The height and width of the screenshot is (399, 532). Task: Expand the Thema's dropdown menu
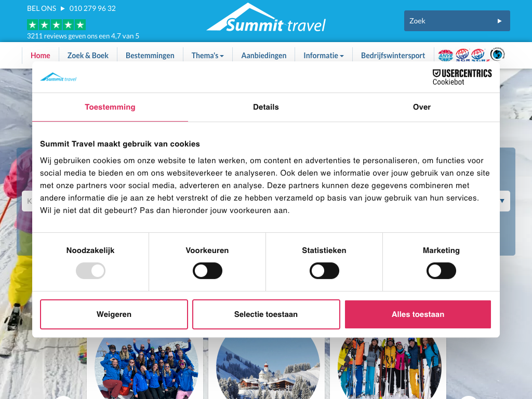[207, 56]
